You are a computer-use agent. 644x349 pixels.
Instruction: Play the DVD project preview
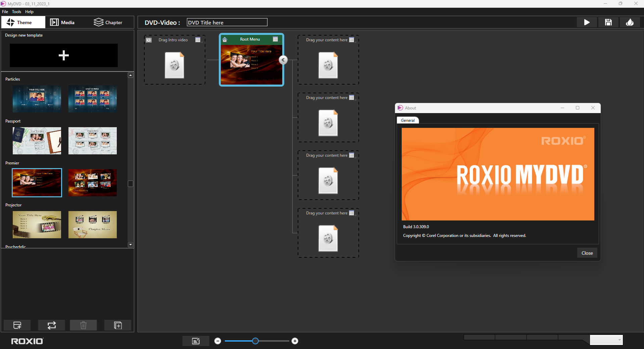tap(587, 22)
